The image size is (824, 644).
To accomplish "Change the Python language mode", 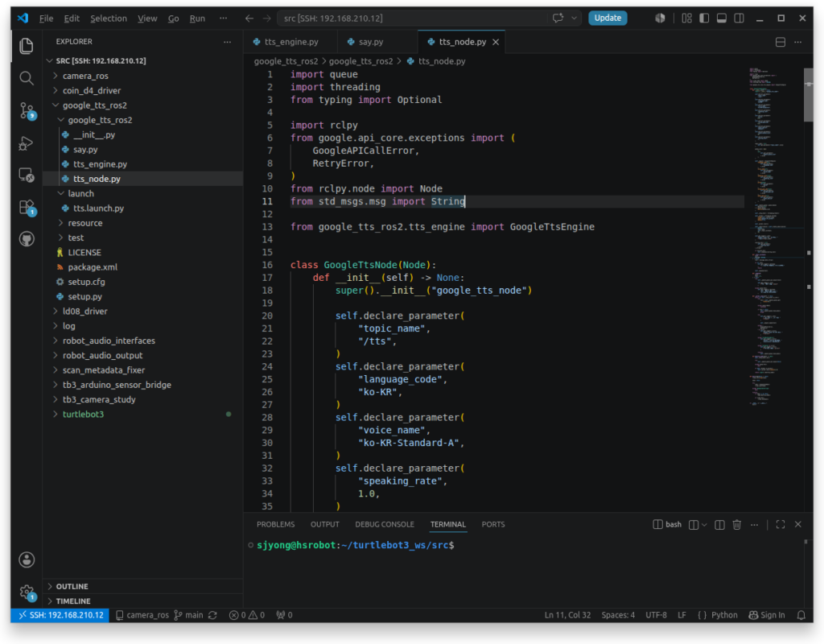I will point(724,615).
